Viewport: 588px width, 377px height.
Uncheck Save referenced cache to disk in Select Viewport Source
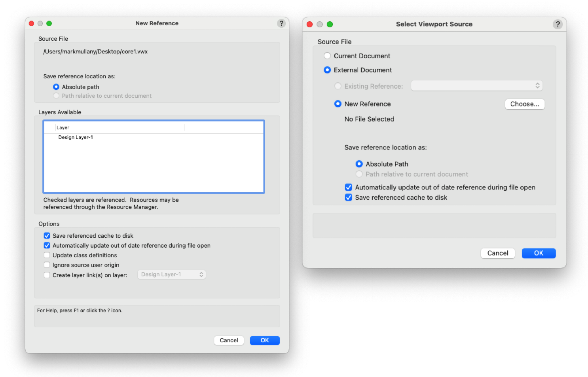[x=348, y=197]
